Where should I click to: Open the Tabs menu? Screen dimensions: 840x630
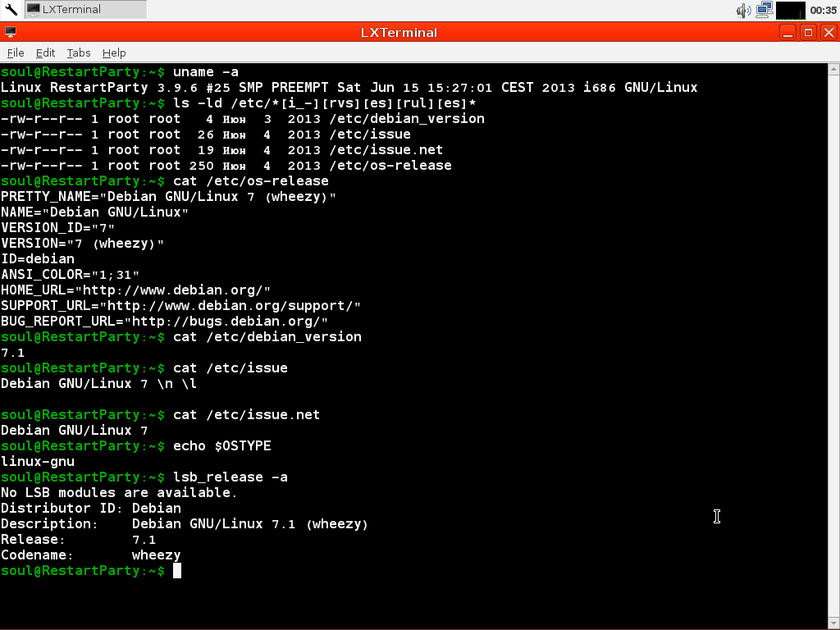78,52
